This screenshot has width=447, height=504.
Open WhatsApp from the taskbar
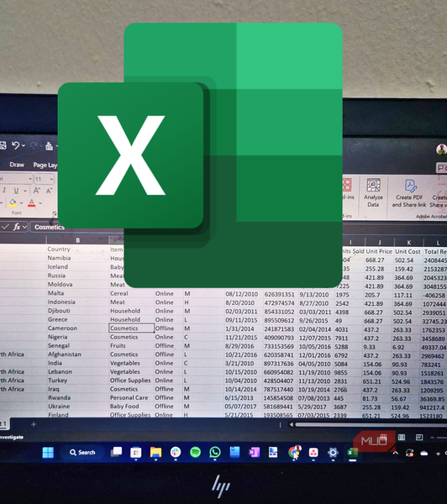point(215,452)
